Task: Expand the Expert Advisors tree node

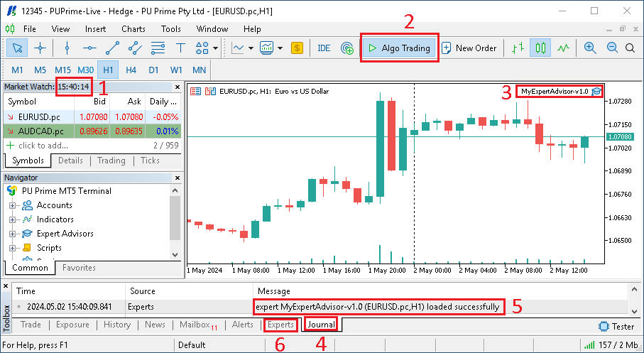Action: (12, 234)
